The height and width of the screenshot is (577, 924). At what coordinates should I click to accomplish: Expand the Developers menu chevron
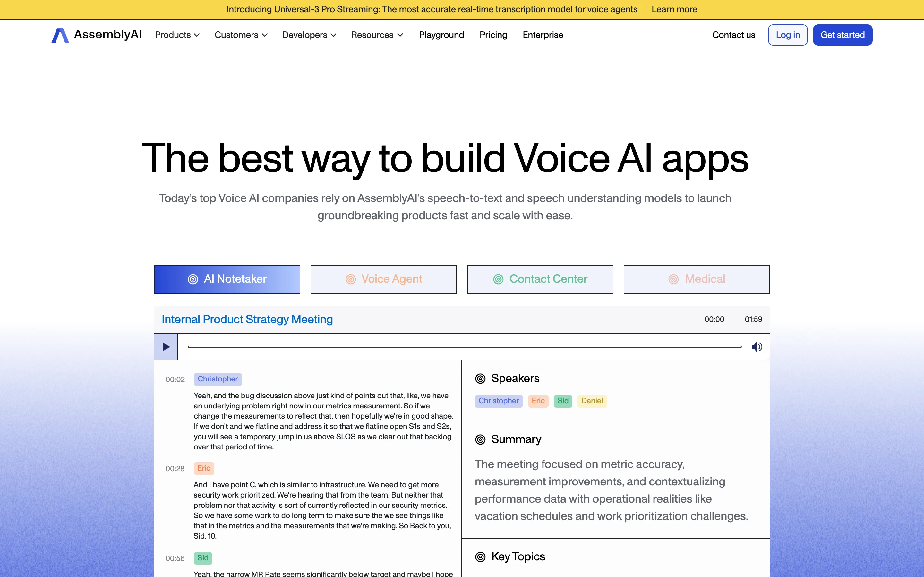tap(333, 35)
